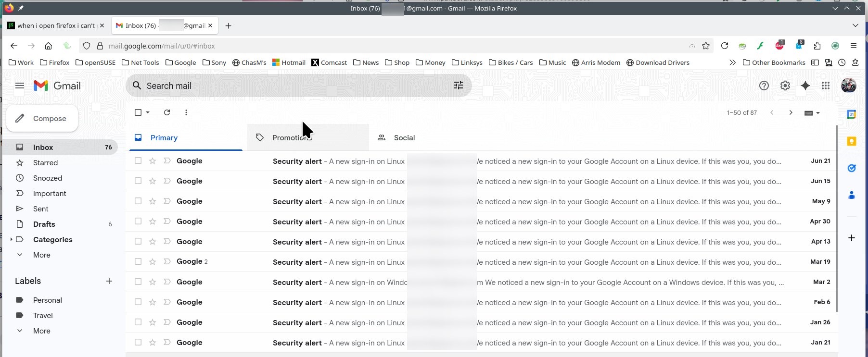Open Google Calendar side panel icon
Screen dimensions: 868x357
(x=852, y=114)
